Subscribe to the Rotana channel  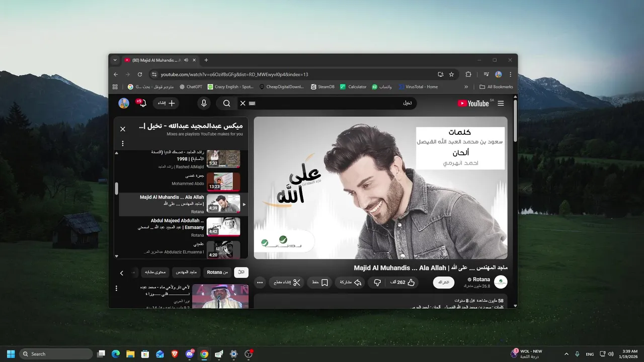coord(444,283)
